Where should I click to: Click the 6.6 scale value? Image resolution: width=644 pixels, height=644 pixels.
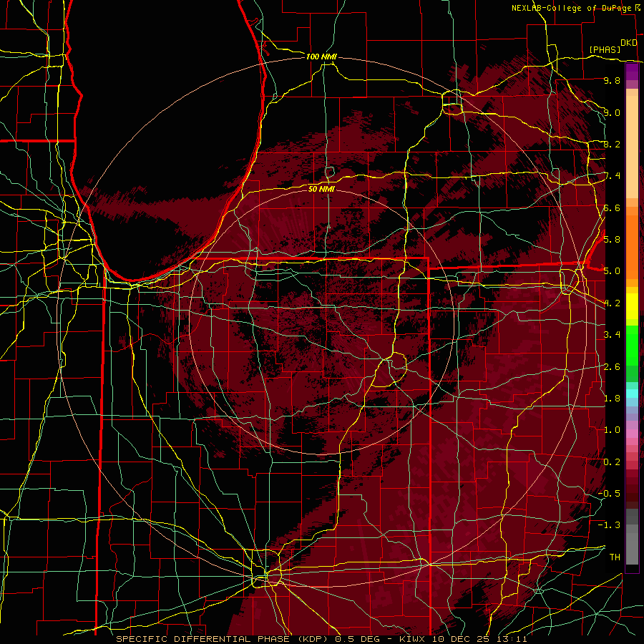[x=612, y=208]
